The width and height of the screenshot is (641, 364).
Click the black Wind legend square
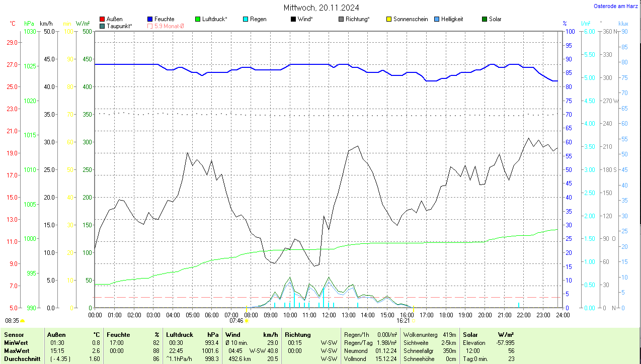(x=293, y=19)
